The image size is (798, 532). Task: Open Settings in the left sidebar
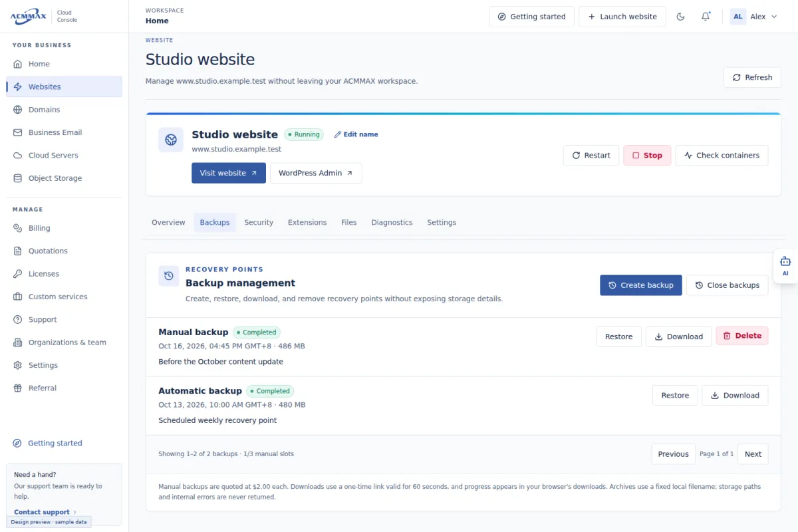64,365
